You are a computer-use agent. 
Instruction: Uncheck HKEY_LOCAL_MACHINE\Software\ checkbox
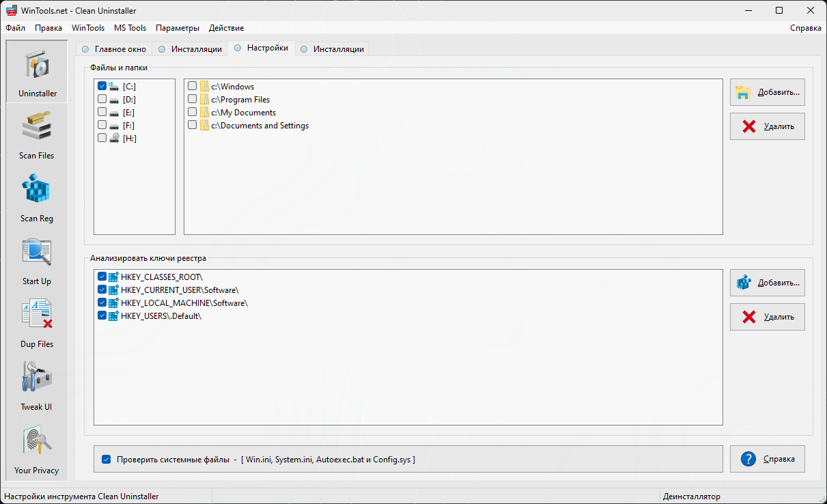(x=102, y=303)
